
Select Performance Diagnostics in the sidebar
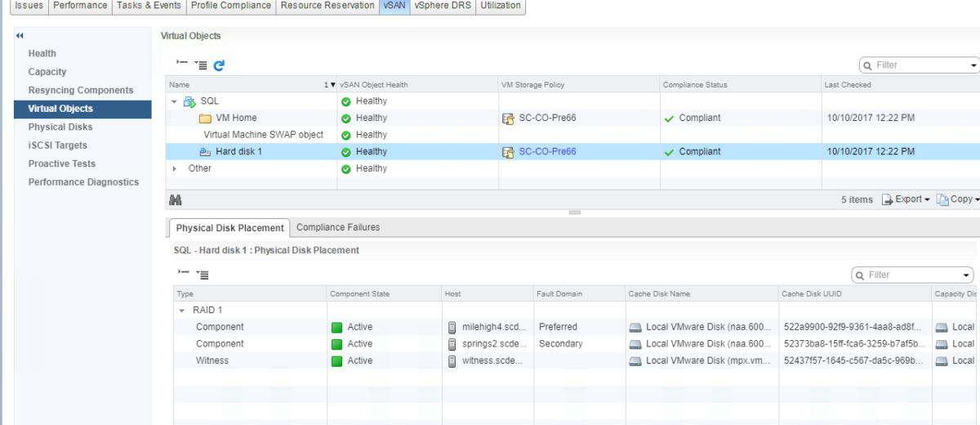tap(83, 182)
